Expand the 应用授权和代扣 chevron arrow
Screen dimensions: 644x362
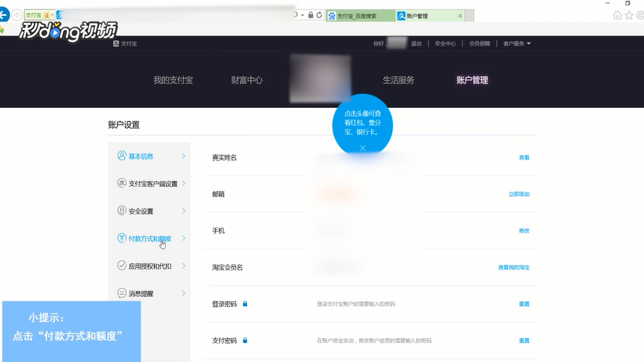point(184,266)
